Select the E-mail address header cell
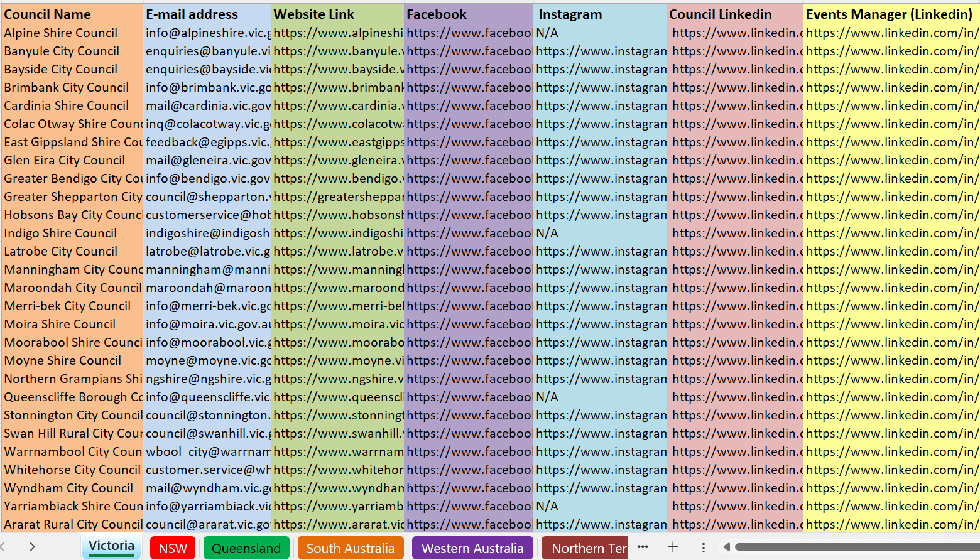 [207, 14]
